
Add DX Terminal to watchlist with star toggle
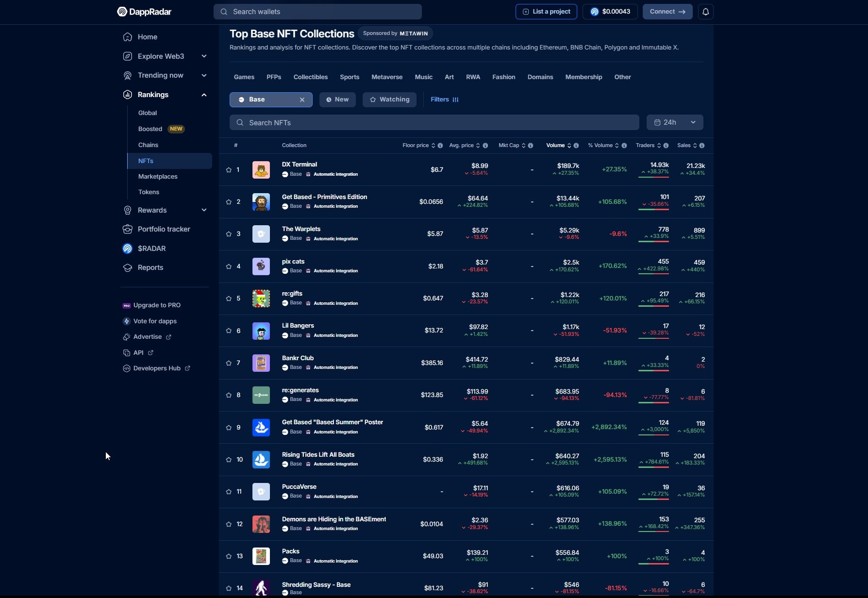point(229,170)
